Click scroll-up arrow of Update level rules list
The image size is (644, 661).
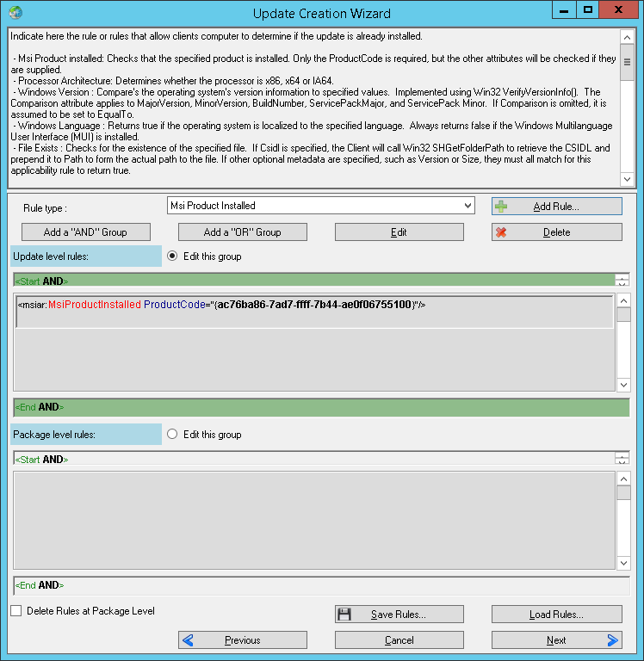(x=623, y=300)
